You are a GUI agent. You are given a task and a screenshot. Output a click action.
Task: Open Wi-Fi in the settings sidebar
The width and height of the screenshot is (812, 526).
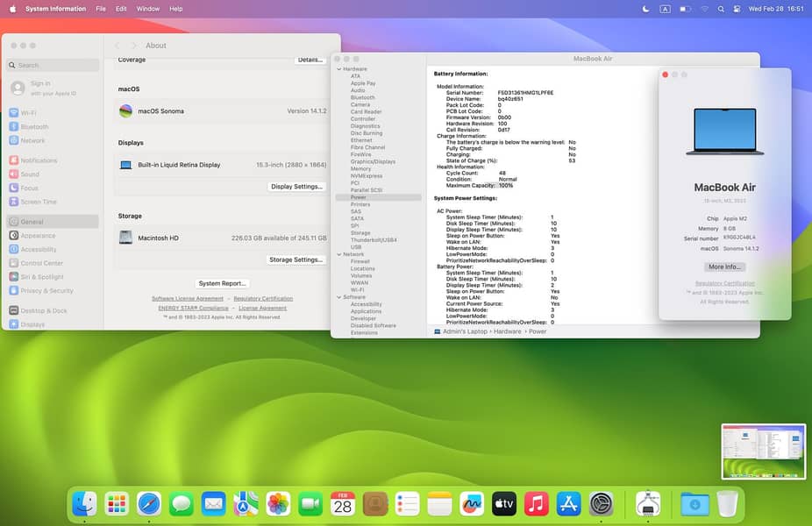28,113
